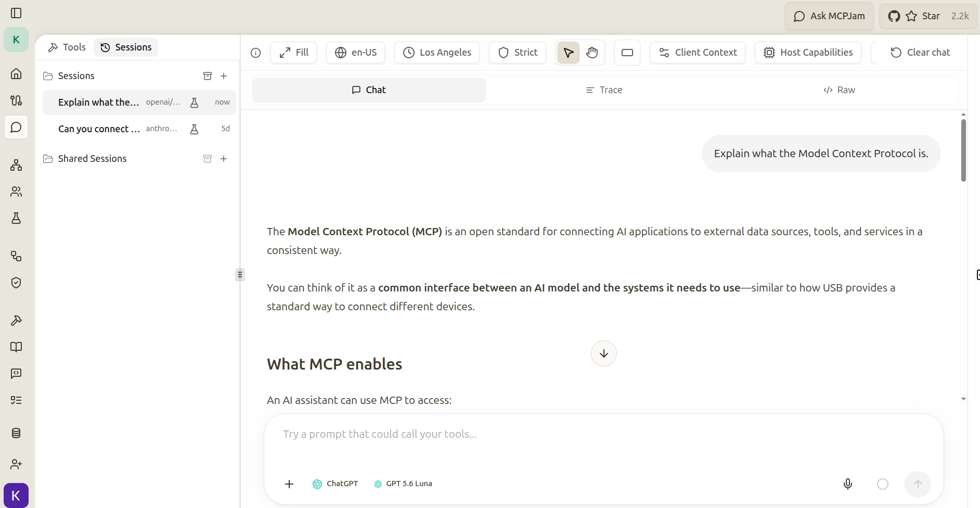Open the home icon in the sidebar

tap(16, 73)
